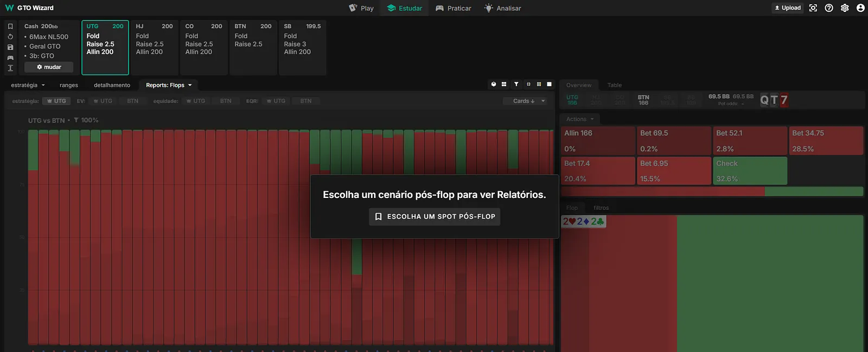Viewport: 868px width, 352px height.
Task: Click the Escolha um spot pós-flop button
Action: coord(435,216)
